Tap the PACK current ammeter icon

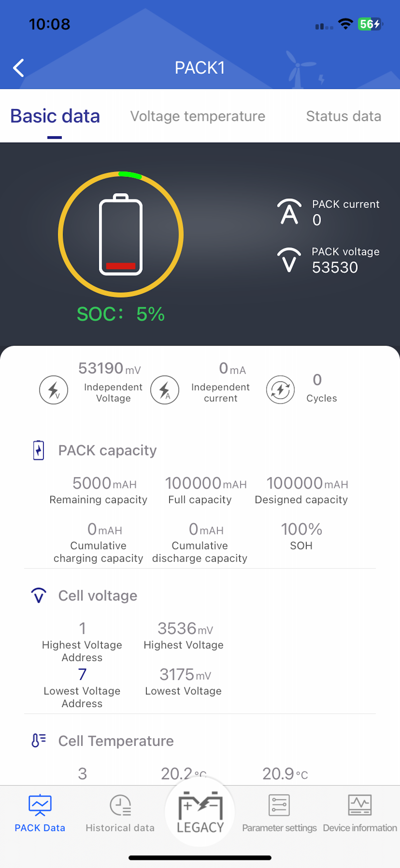coord(289,212)
